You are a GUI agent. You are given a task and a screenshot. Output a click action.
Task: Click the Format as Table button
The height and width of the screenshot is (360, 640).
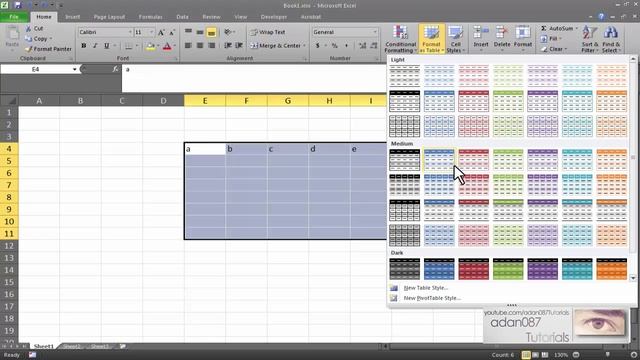click(x=431, y=39)
